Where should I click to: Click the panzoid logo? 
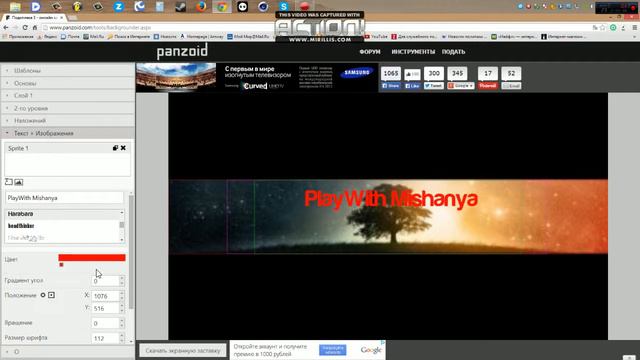182,51
